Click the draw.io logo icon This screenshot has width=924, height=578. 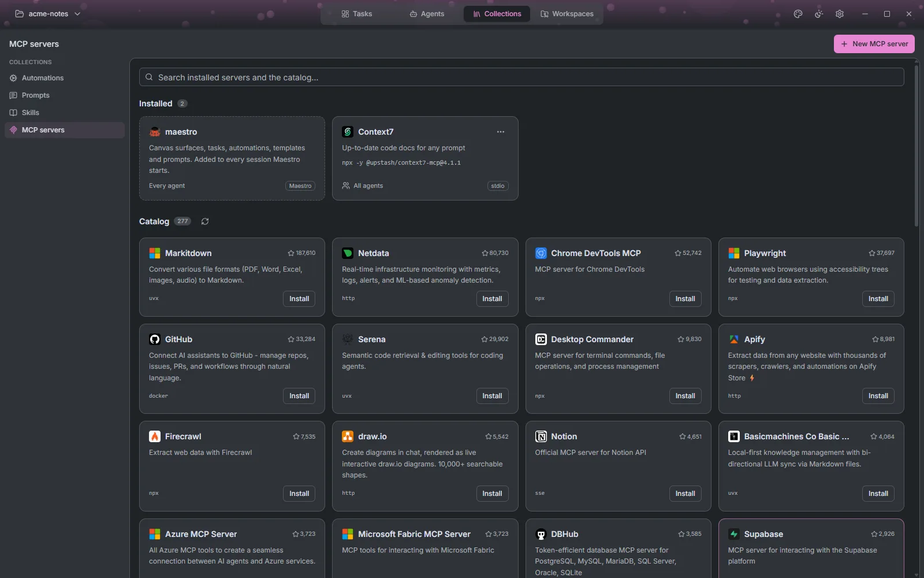[x=348, y=436]
